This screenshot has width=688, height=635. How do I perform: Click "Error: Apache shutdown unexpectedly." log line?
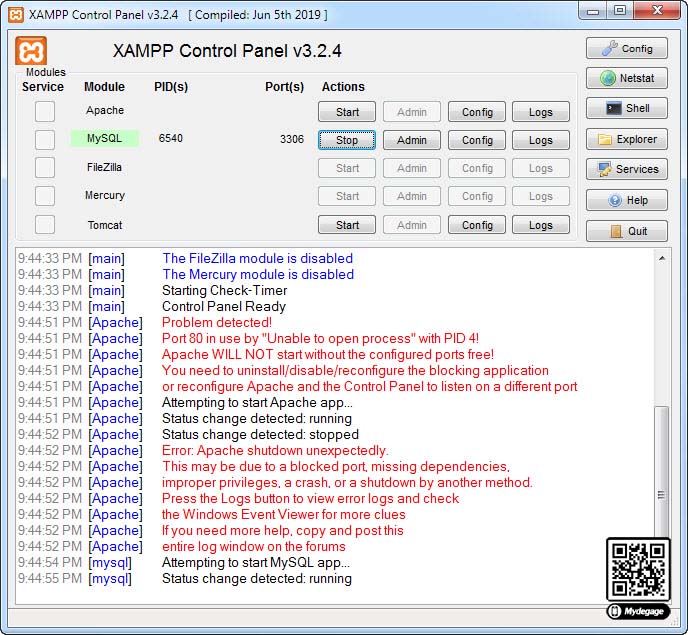pyautogui.click(x=275, y=451)
